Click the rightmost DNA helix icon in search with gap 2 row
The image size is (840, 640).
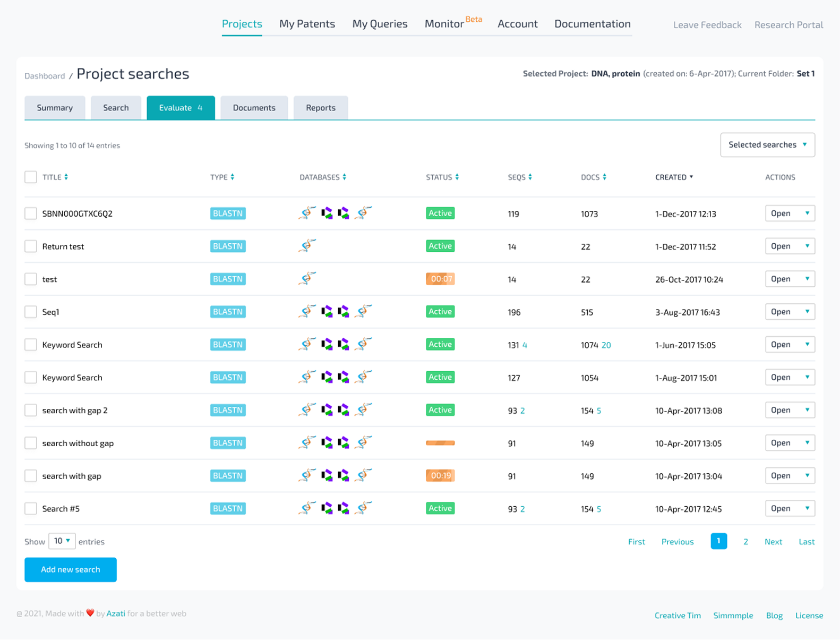[x=363, y=410]
